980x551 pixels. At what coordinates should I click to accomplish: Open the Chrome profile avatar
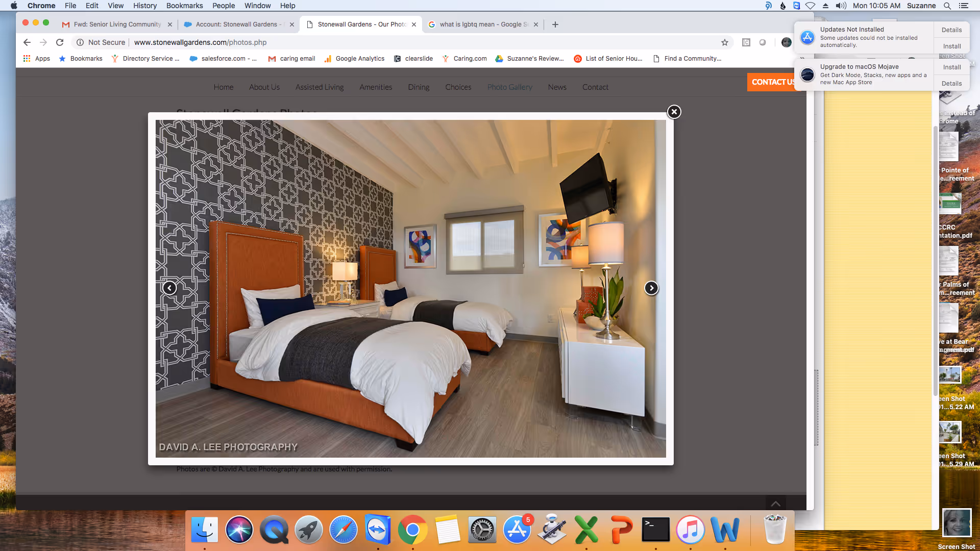786,42
